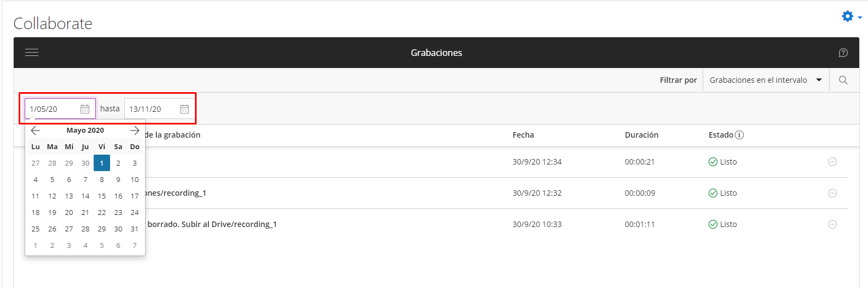Go to previous month in calendar
Screen dimensions: 868x289
point(36,131)
